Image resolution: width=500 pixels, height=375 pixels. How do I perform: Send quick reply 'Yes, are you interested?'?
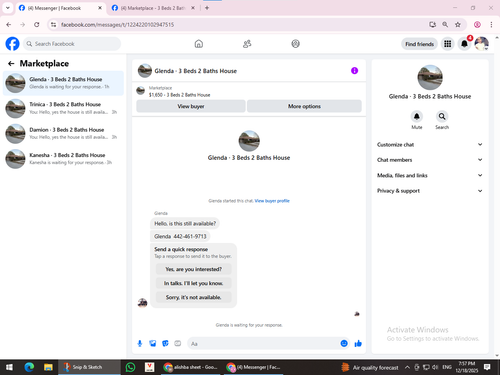click(x=193, y=269)
